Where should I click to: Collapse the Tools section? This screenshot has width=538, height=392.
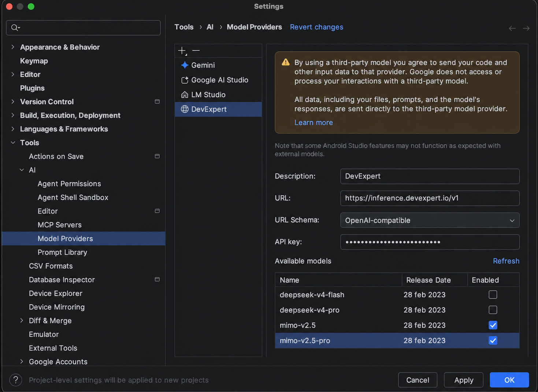pyautogui.click(x=13, y=142)
